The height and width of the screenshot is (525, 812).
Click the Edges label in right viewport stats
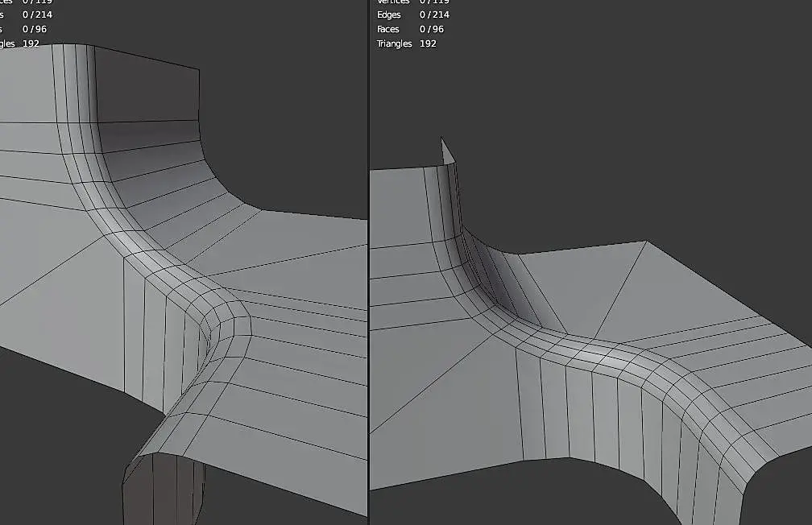click(389, 14)
